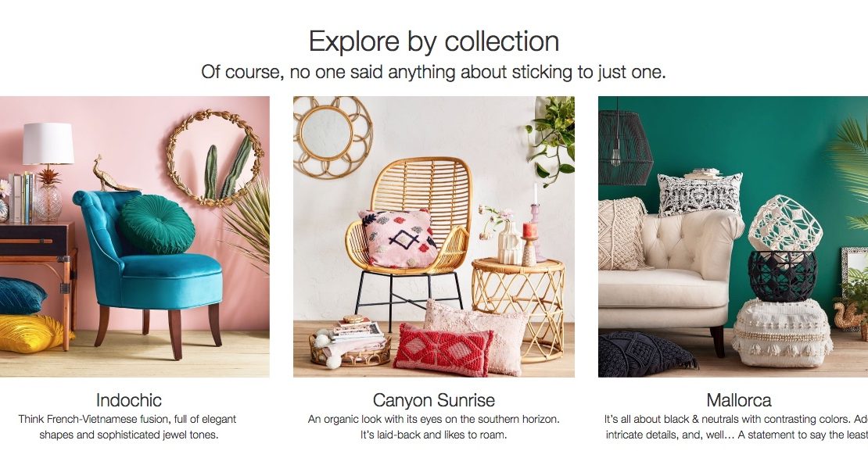This screenshot has height=451, width=868.
Task: Click the Mallorca description about black & neutrals
Action: tap(736, 428)
